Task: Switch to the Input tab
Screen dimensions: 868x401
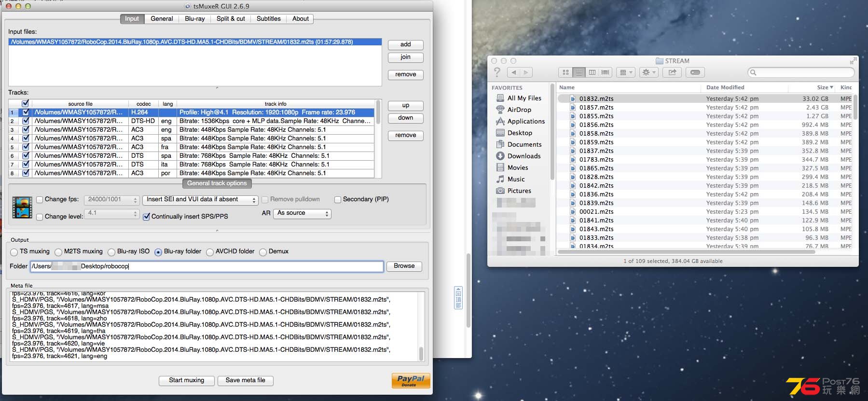Action: tap(132, 19)
